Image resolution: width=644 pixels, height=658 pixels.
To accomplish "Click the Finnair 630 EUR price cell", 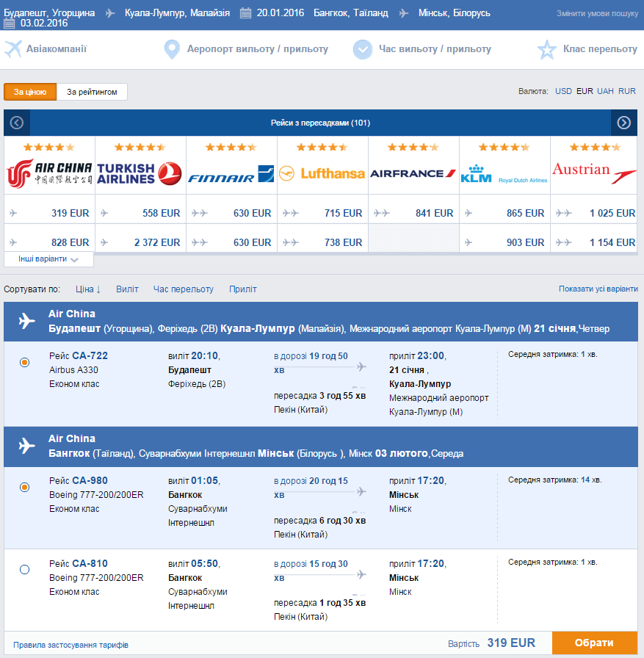I will click(231, 213).
